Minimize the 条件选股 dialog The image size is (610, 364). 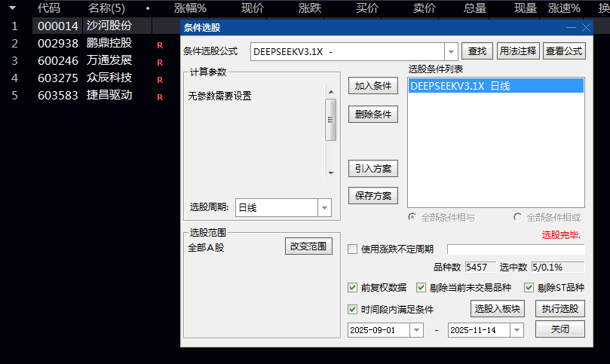[571, 28]
